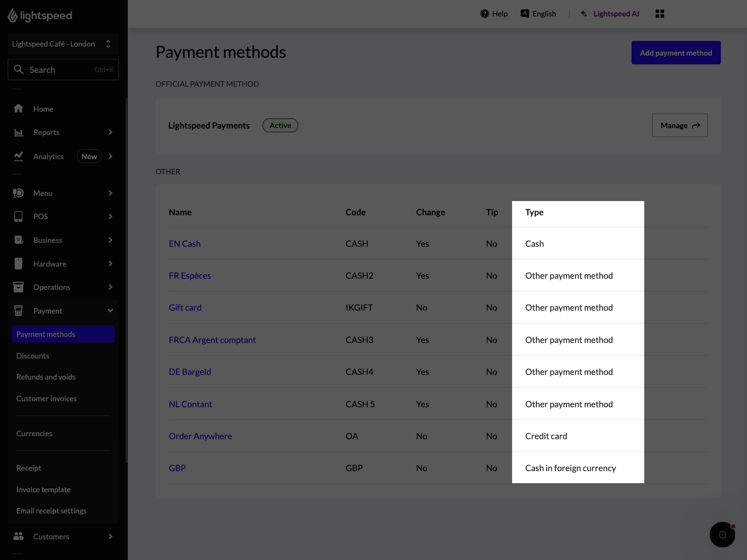Click the Code column header
The height and width of the screenshot is (560, 747).
355,212
